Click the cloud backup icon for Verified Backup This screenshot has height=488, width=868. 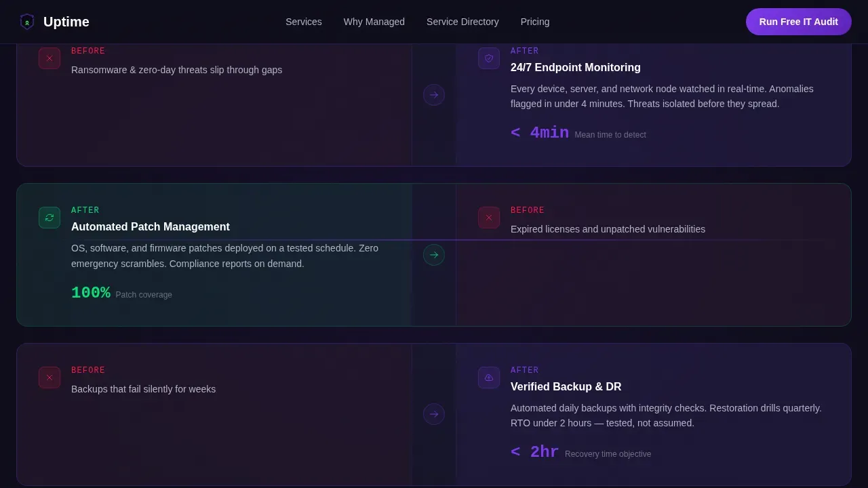click(x=489, y=378)
